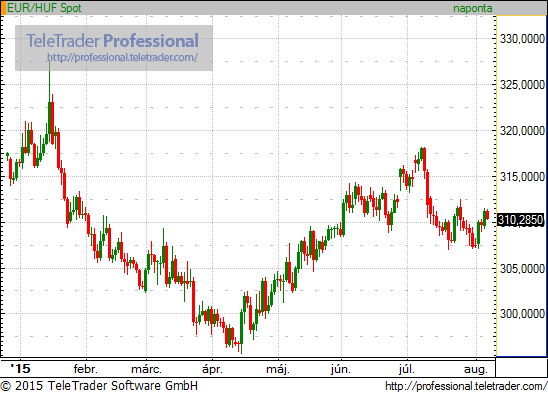Click the '15 year label on time axis
This screenshot has height=395, width=548.
20,368
